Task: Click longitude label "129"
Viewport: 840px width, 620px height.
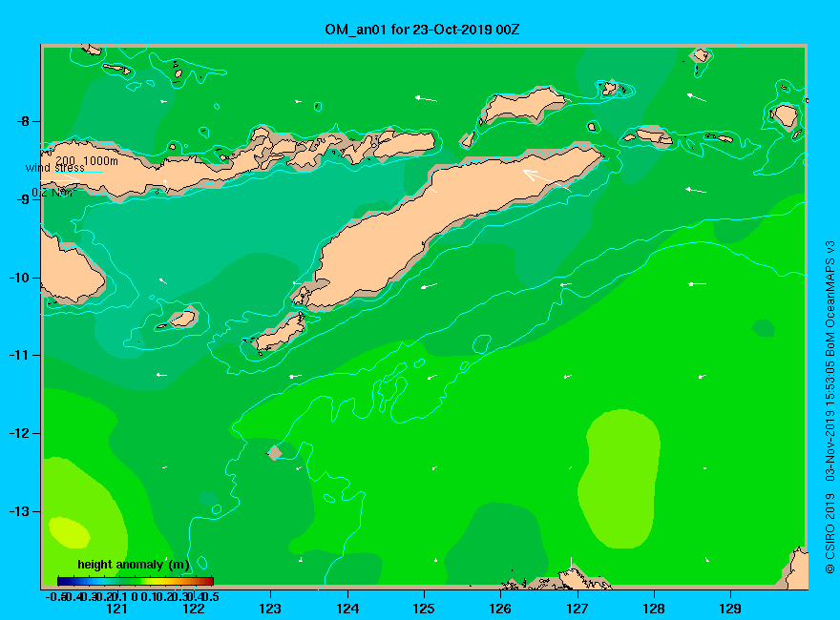Action: click(x=730, y=609)
